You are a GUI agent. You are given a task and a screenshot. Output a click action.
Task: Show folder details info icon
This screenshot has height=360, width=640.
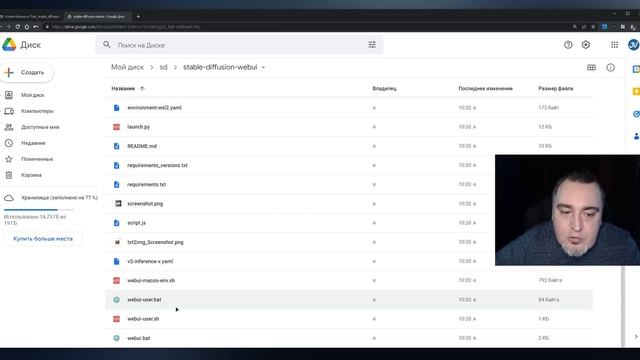pyautogui.click(x=610, y=68)
